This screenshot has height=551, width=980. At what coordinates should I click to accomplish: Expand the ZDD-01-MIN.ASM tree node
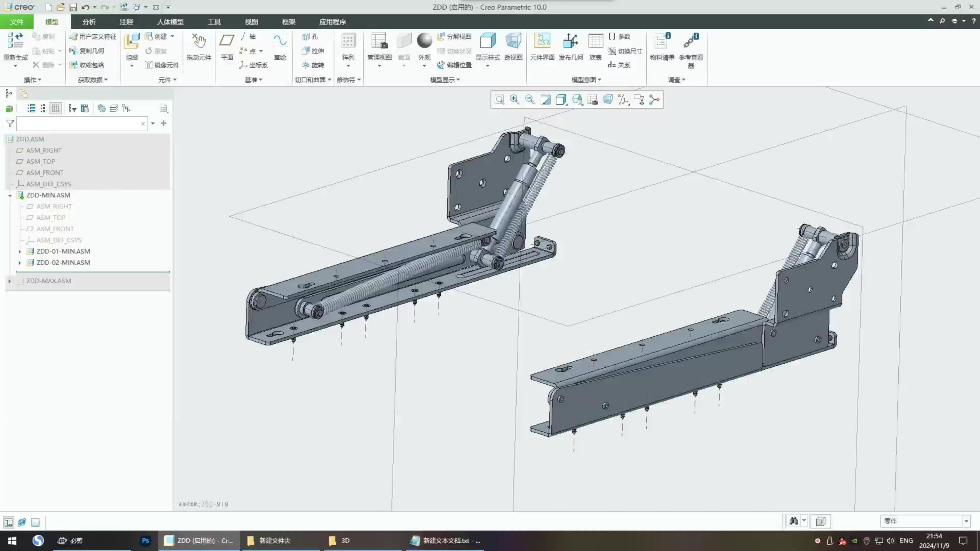coord(20,251)
